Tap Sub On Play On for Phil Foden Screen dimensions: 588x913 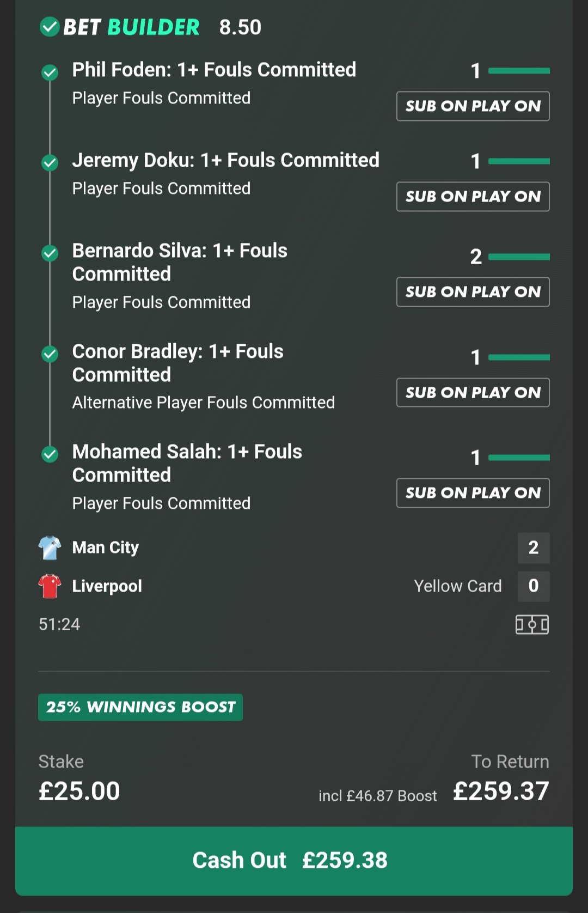[473, 106]
